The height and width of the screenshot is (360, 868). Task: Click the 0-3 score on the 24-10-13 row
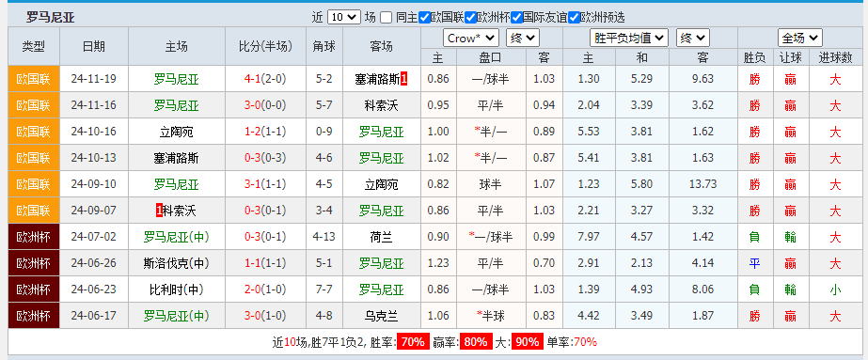point(252,158)
